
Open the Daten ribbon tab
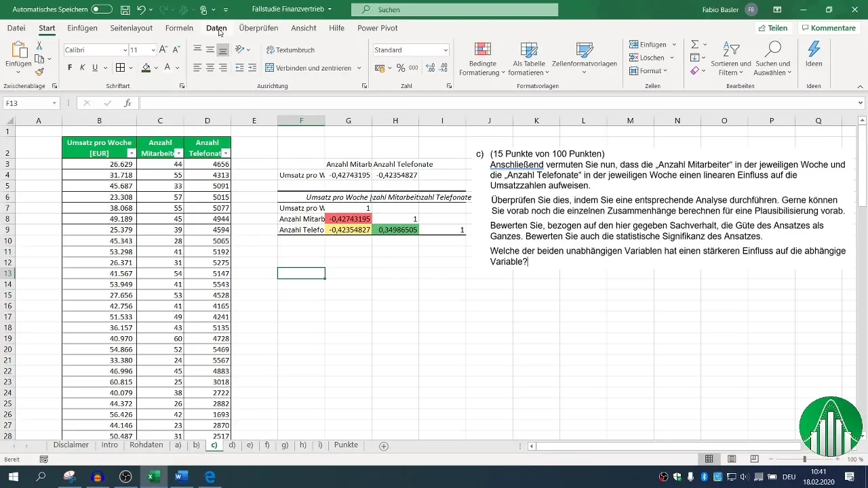pyautogui.click(x=216, y=28)
